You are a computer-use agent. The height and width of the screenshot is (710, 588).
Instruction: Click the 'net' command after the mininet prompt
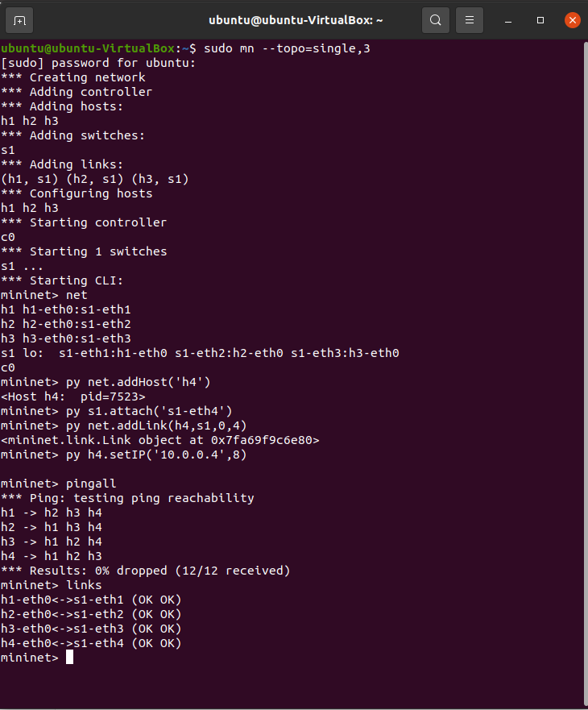77,295
